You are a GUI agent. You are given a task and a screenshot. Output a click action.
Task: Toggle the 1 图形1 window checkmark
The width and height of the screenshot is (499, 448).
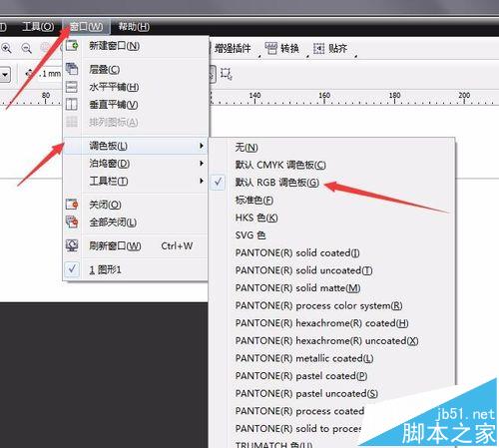tap(72, 269)
